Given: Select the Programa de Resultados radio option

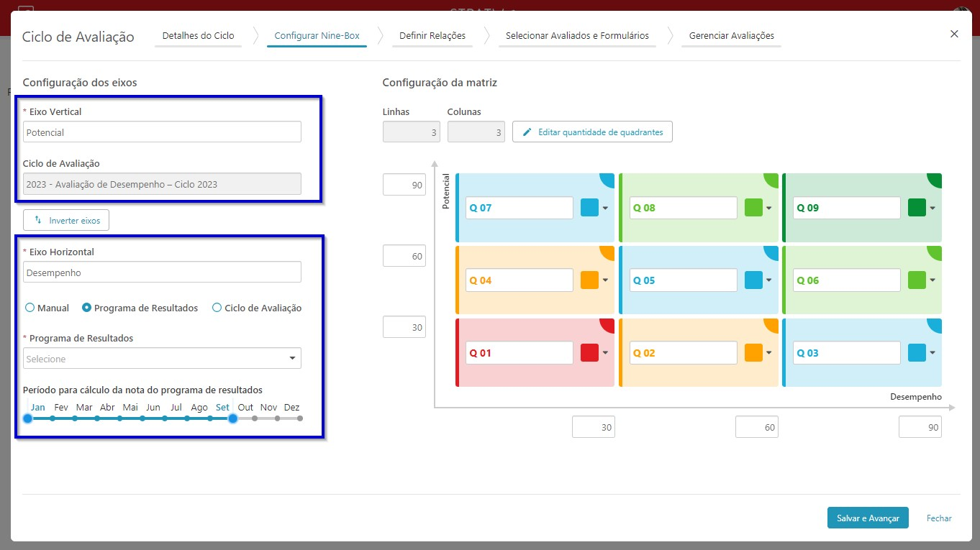Looking at the screenshot, I should (x=87, y=308).
